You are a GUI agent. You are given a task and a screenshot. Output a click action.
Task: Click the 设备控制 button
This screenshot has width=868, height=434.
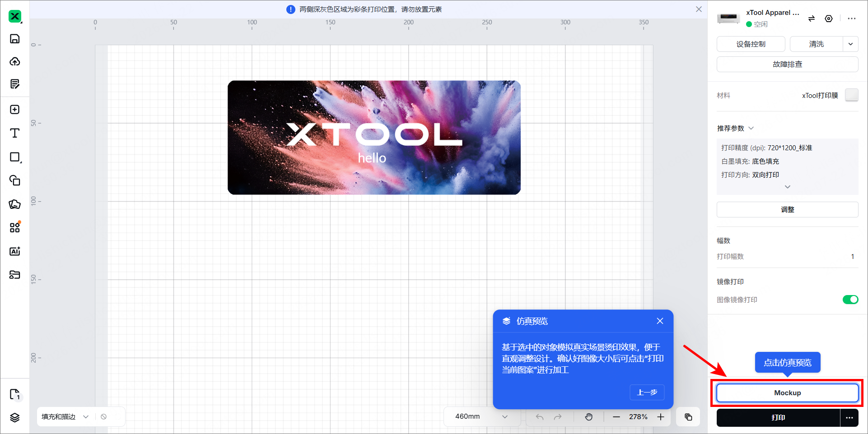[751, 44]
